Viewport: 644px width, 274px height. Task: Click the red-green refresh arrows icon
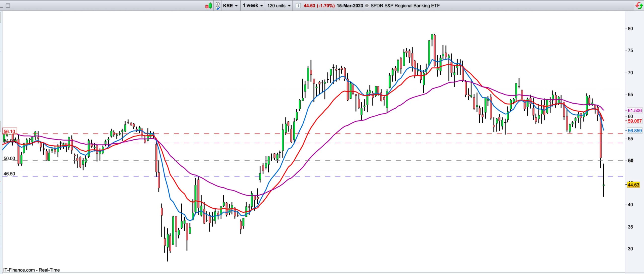[639, 6]
